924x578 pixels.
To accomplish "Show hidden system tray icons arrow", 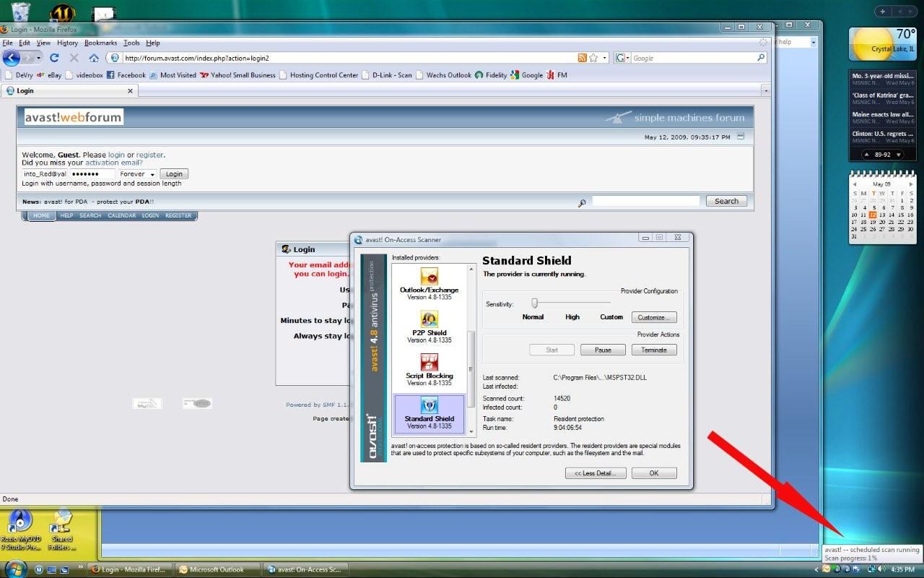I will [817, 569].
